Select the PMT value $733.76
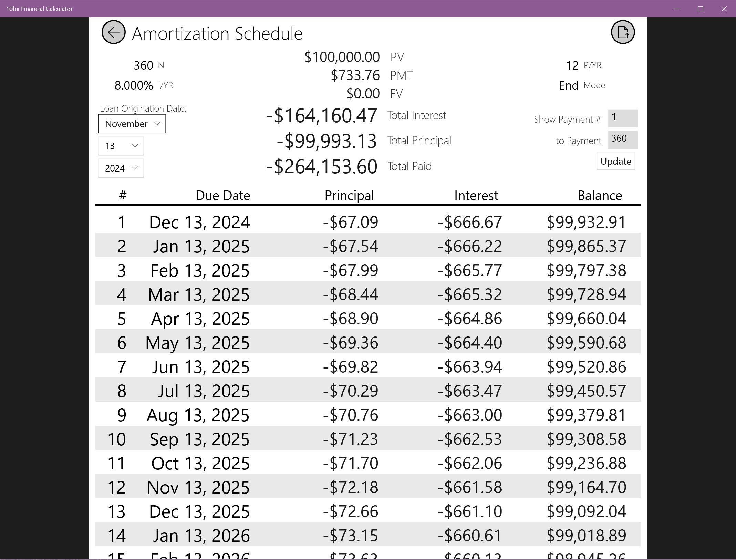Screen dimensions: 736x560 point(355,75)
